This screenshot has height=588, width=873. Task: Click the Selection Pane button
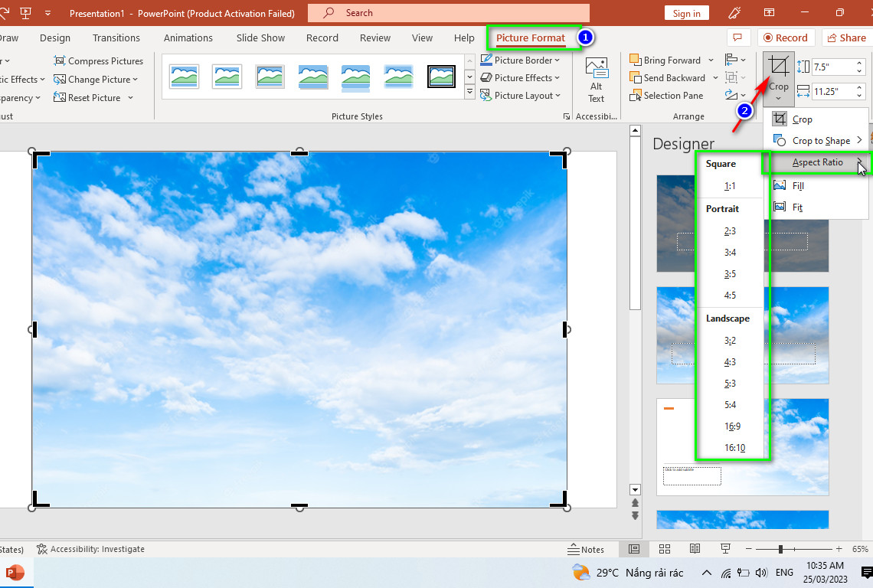pos(666,96)
